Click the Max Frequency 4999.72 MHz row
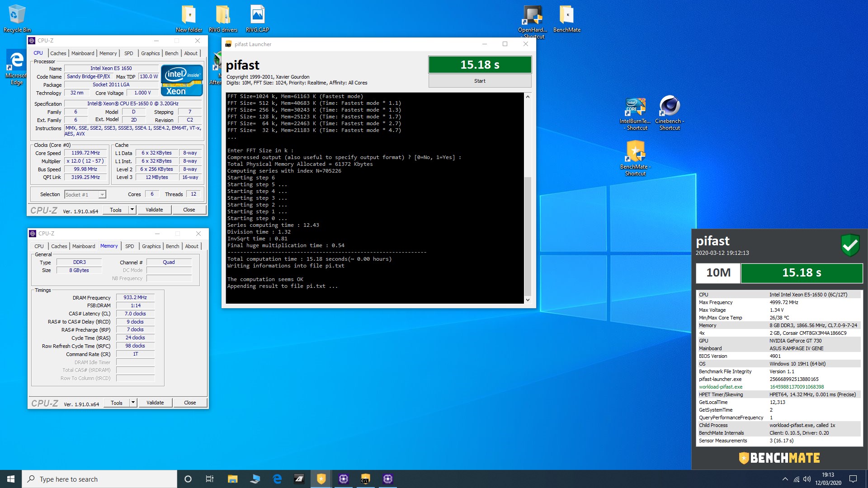The image size is (868, 488). coord(779,302)
